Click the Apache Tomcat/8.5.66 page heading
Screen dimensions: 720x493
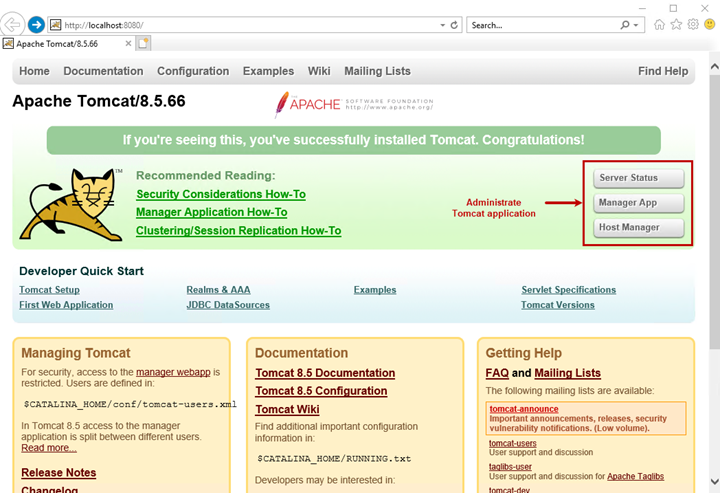coord(99,101)
